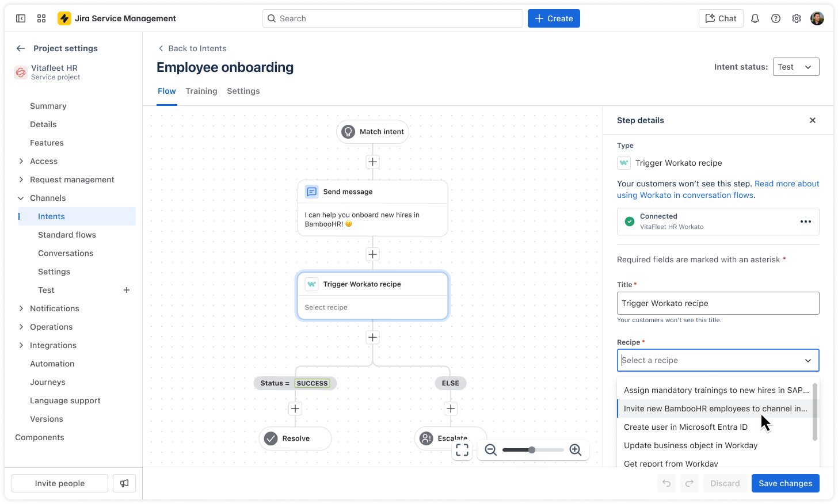
Task: Open notifications via the bell icon
Action: click(x=755, y=18)
